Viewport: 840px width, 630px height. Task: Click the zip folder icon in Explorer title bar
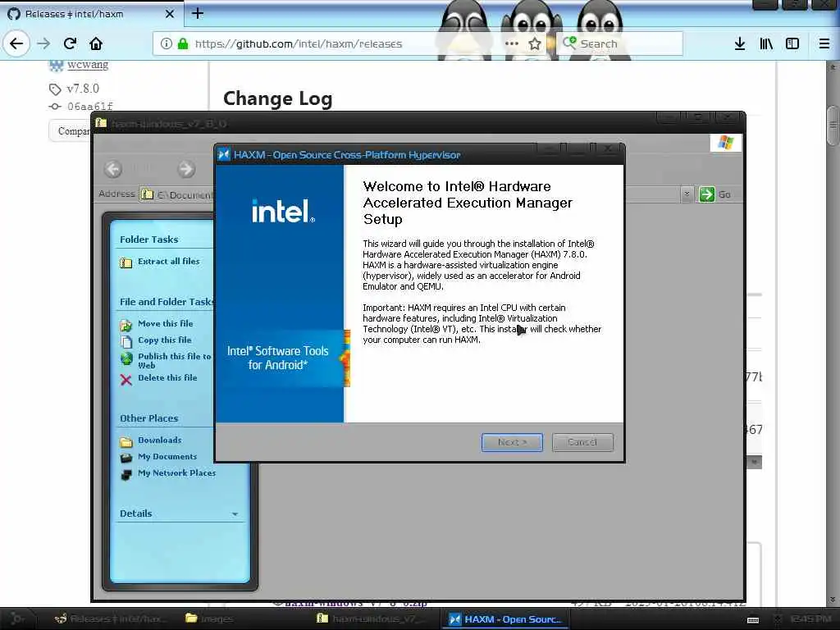[x=101, y=123]
